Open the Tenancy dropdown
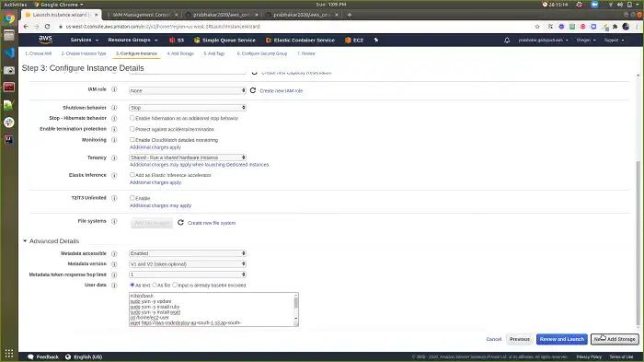 click(188, 158)
